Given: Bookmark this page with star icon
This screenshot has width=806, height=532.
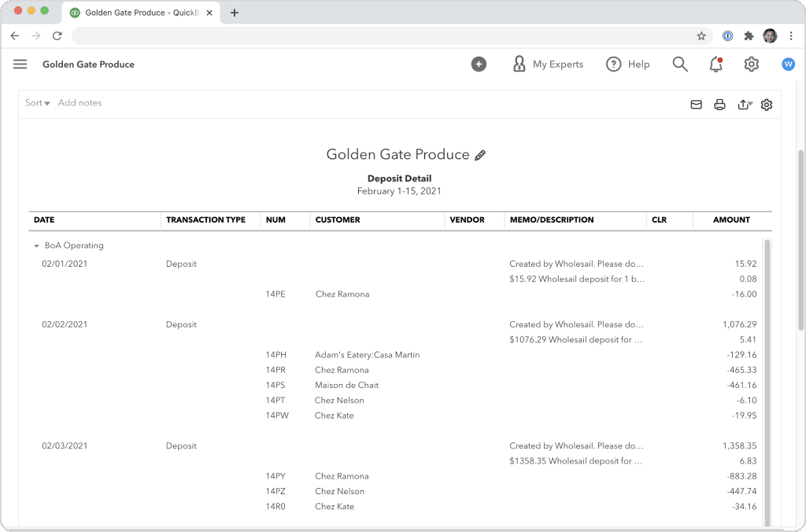Looking at the screenshot, I should pos(701,36).
